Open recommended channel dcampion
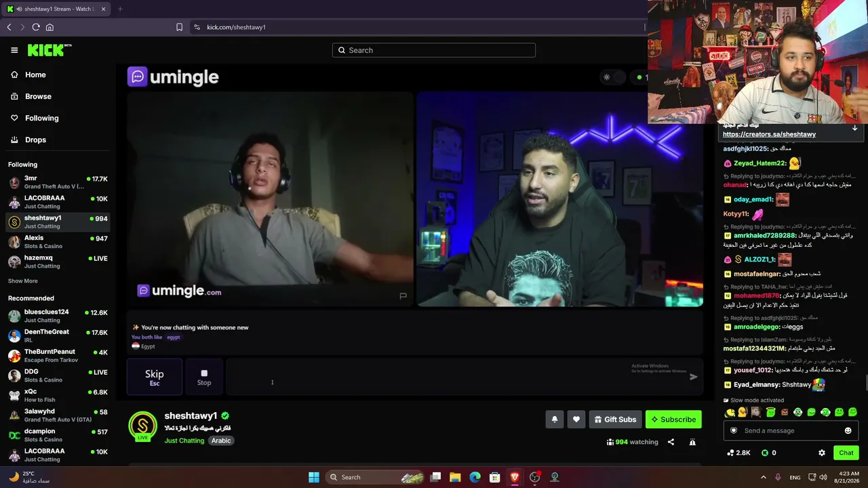The height and width of the screenshot is (488, 868). click(58, 435)
